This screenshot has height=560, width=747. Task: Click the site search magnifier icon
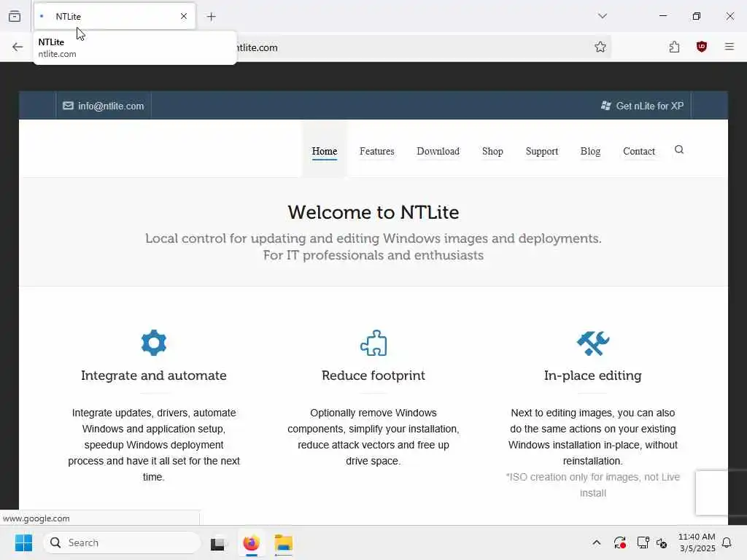point(679,150)
